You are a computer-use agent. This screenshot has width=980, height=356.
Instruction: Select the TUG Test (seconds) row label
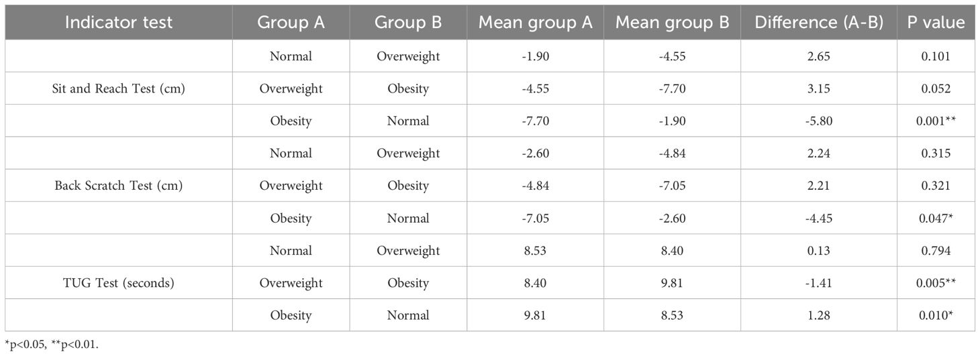[x=119, y=283]
